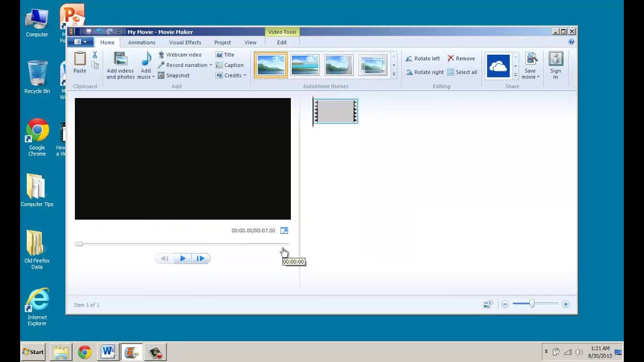Click the volume icon in system tray
This screenshot has height=362, width=644.
pyautogui.click(x=579, y=352)
